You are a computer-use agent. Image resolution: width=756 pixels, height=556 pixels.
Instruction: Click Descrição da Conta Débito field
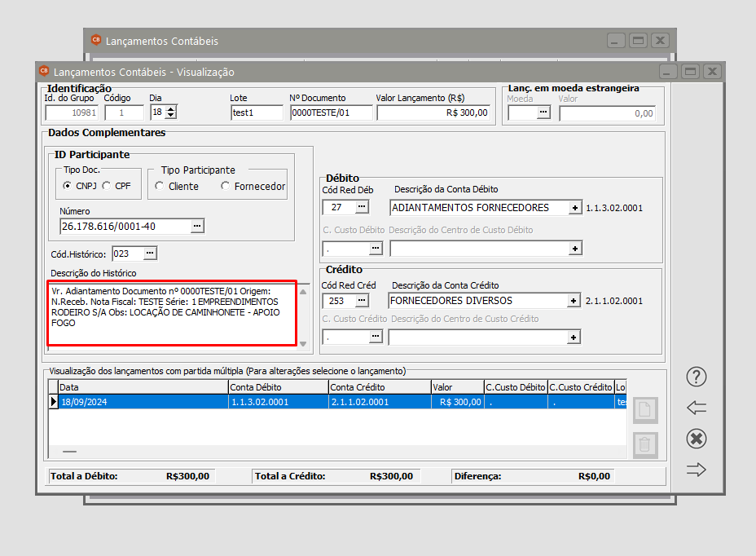pos(479,208)
